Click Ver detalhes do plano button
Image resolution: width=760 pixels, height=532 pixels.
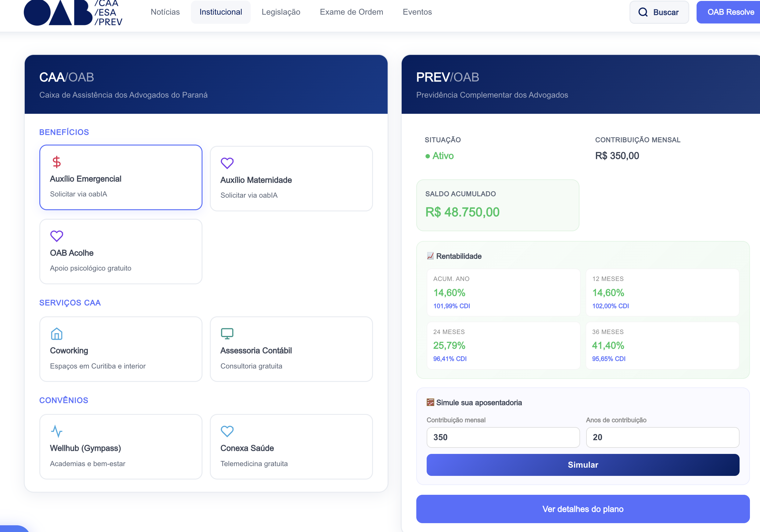pyautogui.click(x=583, y=509)
